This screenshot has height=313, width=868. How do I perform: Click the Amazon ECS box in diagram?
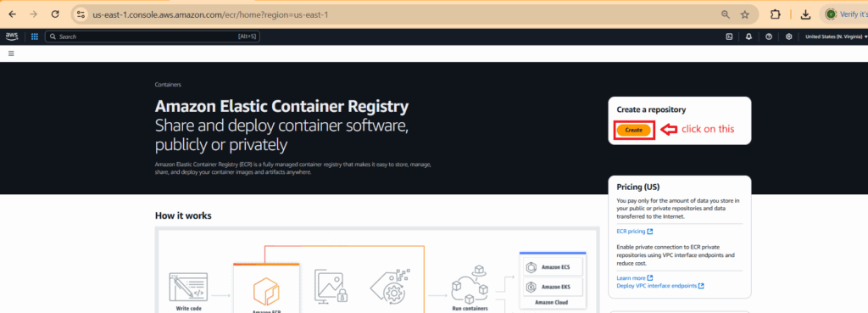coord(552,268)
